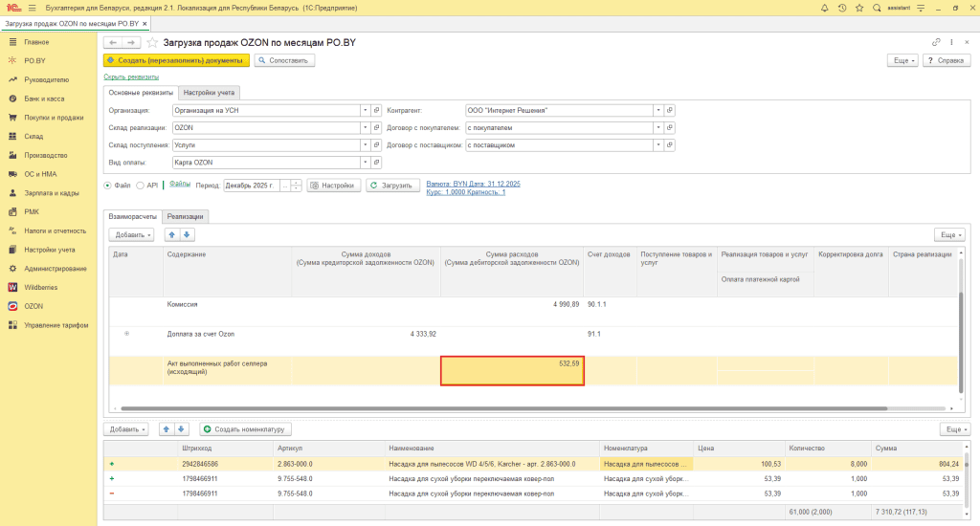
Task: Navigate back with the left arrow
Action: pos(113,42)
